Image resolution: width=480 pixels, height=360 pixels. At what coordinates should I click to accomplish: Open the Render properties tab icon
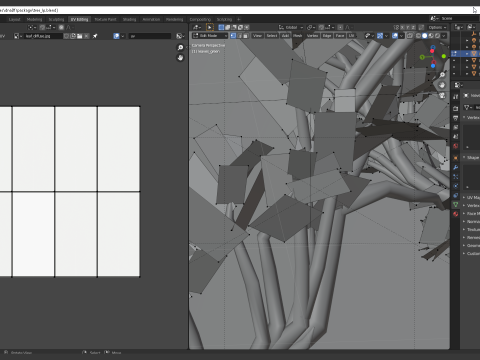(455, 108)
